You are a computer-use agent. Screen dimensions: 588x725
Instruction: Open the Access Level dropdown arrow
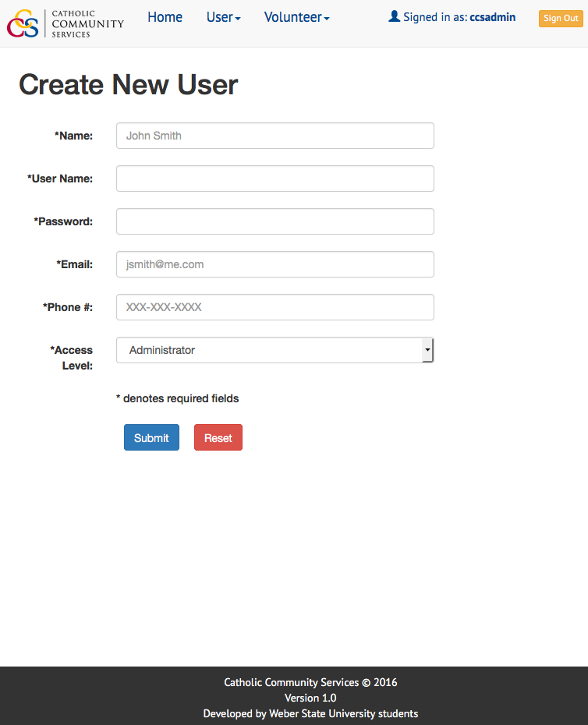pos(427,350)
